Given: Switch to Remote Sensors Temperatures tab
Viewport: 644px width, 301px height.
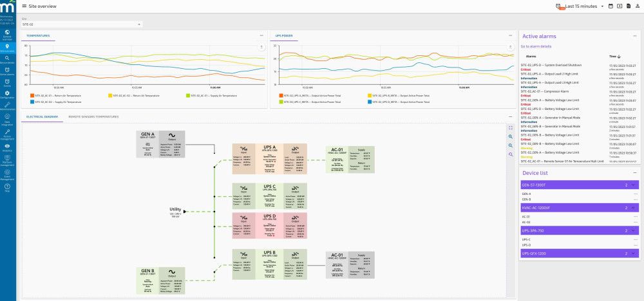Looking at the screenshot, I should click(93, 117).
